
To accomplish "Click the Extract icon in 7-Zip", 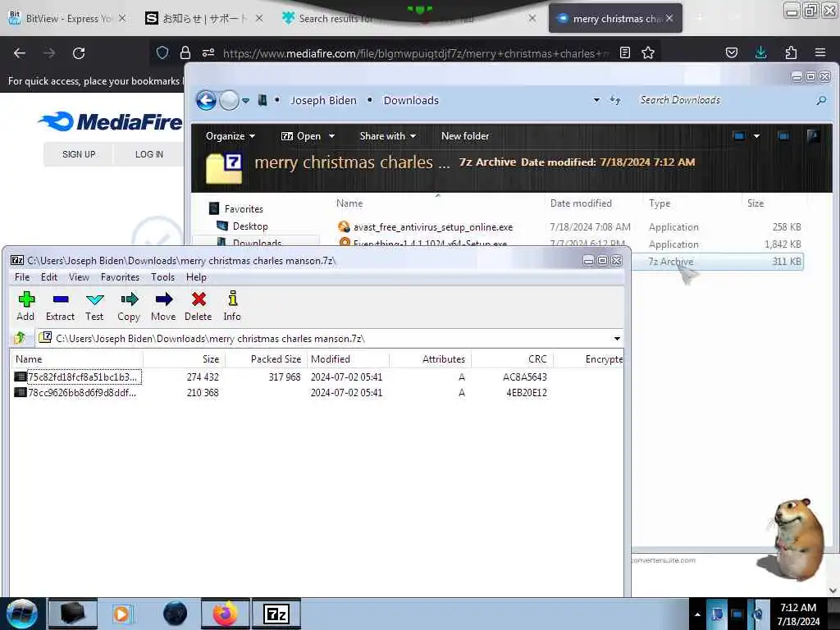I will (x=60, y=306).
